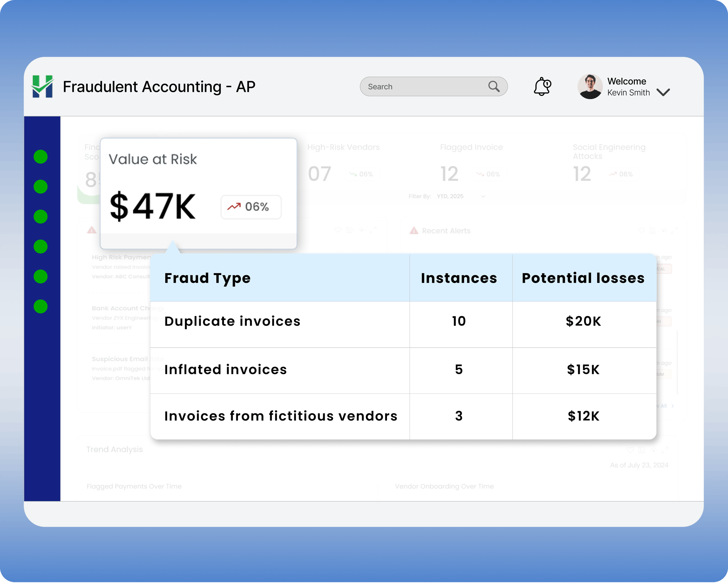Click heart favorite icon in Recent Alerts panel
Viewport: 728px width, 583px height.
pos(641,231)
